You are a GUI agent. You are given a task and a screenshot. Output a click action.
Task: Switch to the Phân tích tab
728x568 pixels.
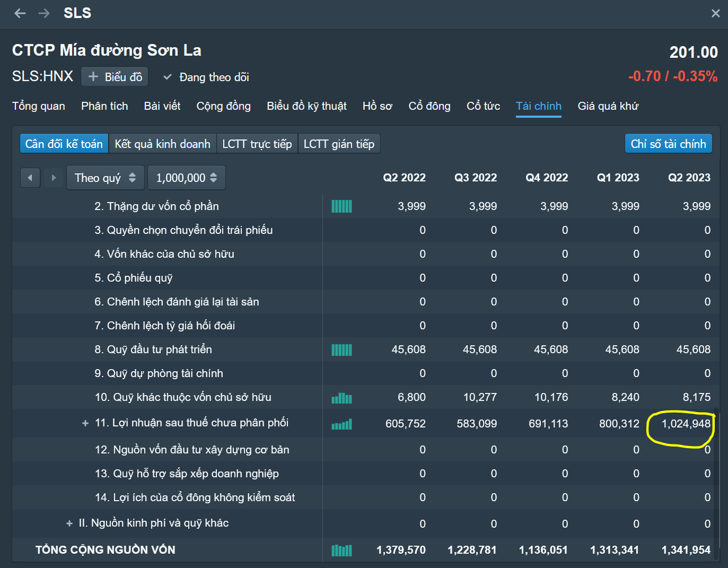pyautogui.click(x=104, y=106)
